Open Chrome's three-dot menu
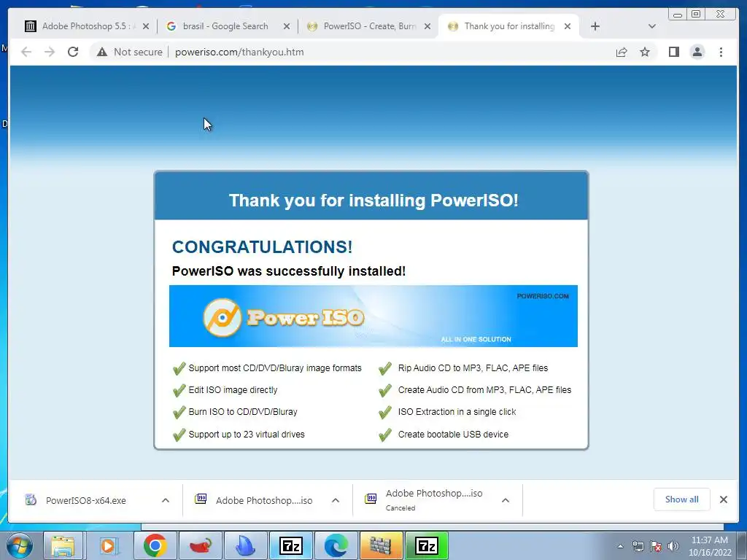Image resolution: width=747 pixels, height=560 pixels. click(x=721, y=52)
